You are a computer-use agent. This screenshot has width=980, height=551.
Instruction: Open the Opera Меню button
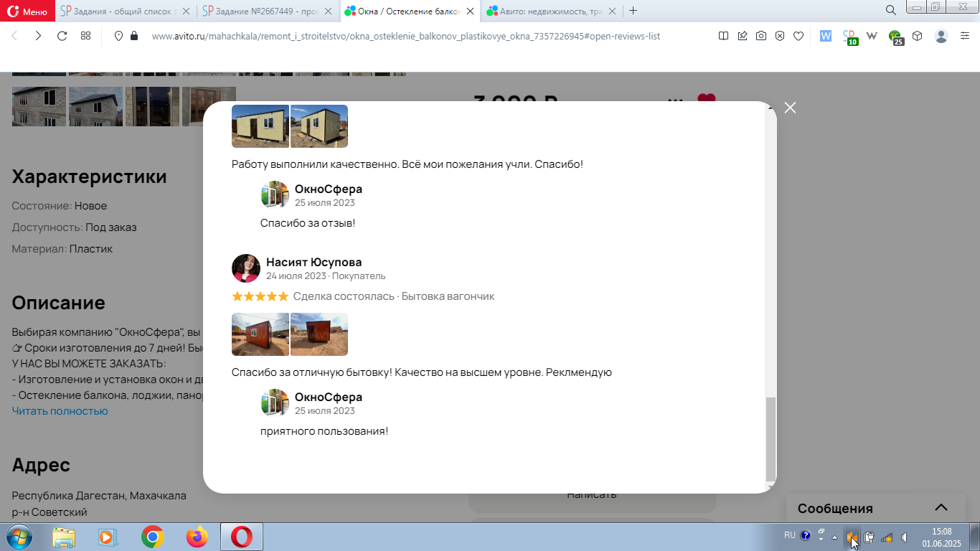(x=27, y=11)
